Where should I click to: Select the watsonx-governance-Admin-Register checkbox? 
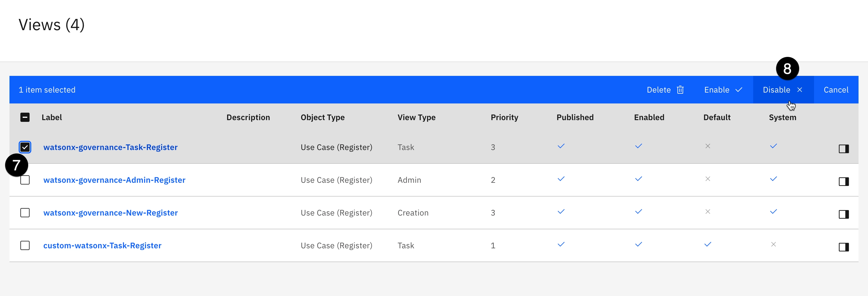(25, 180)
